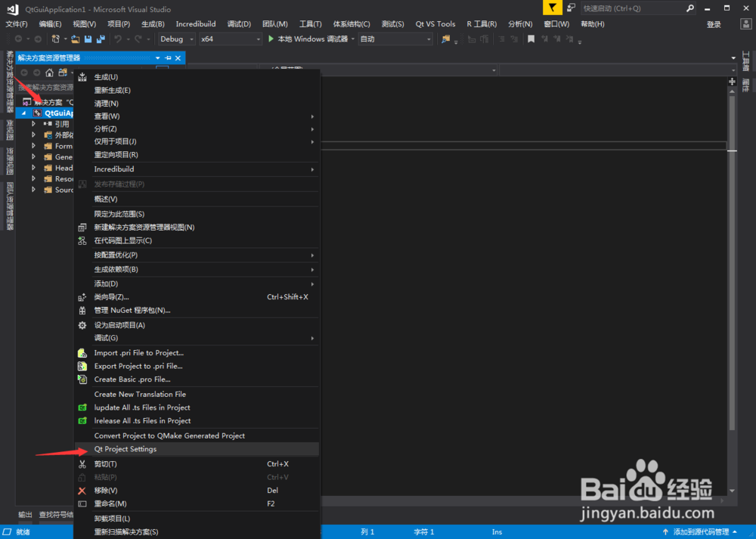Image resolution: width=756 pixels, height=539 pixels.
Task: Click the red X Remove icon
Action: 82,491
